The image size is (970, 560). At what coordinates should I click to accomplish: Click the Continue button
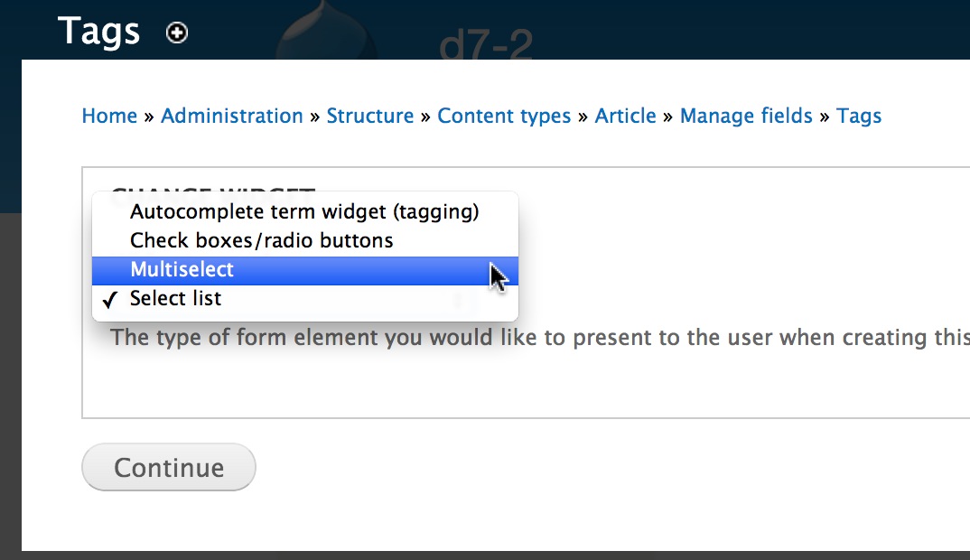[x=169, y=467]
